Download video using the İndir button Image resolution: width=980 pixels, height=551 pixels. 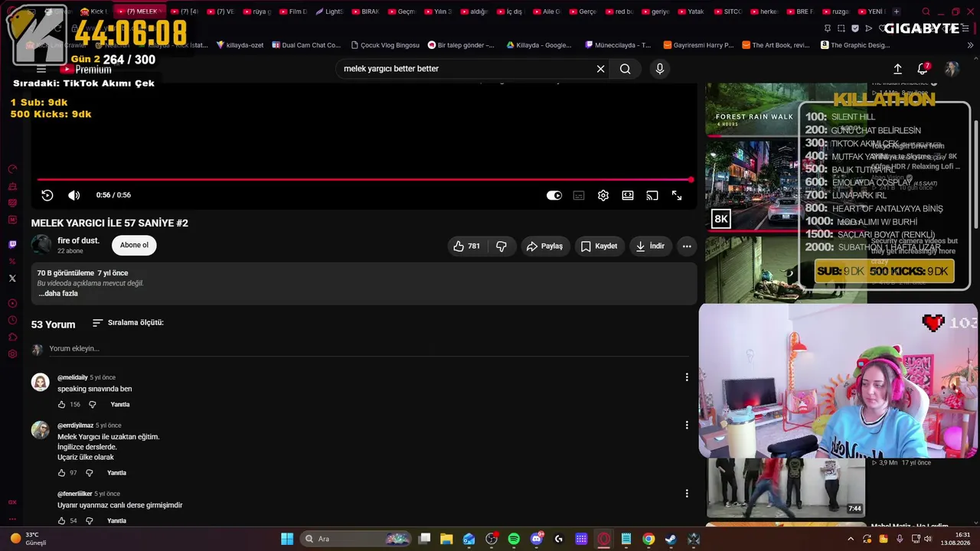(650, 246)
